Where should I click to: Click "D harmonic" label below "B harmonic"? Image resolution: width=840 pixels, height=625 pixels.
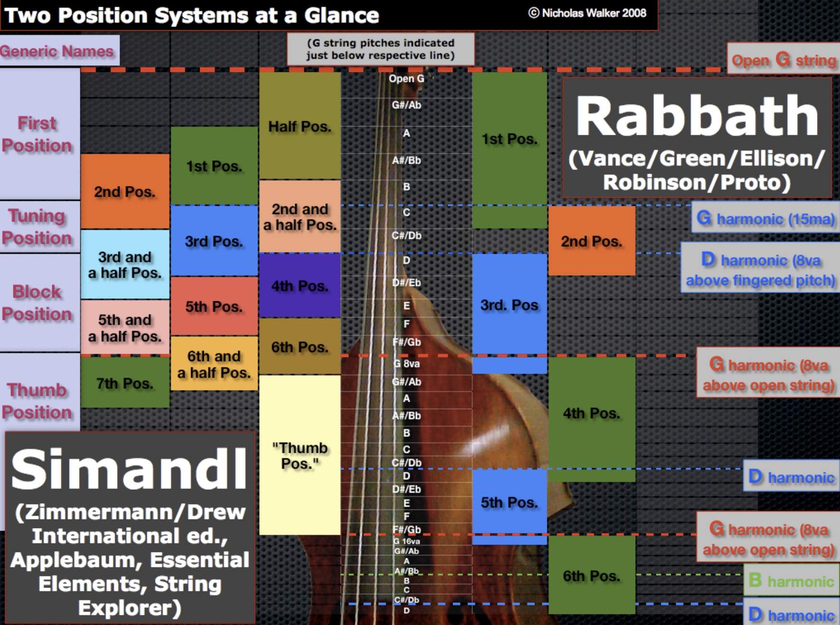click(792, 613)
